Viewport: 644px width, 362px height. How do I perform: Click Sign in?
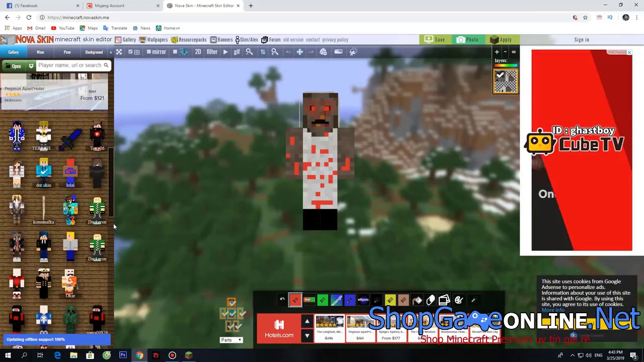coord(582,40)
